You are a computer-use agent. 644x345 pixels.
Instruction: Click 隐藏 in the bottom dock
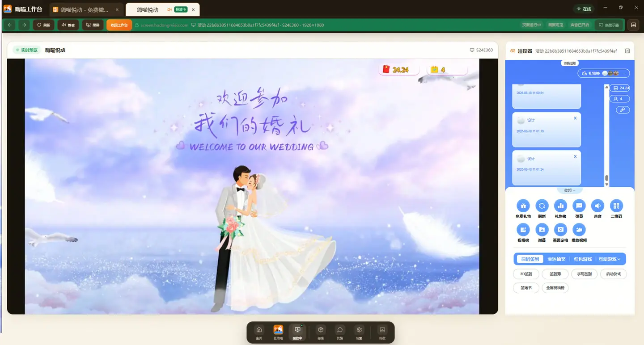click(x=382, y=332)
